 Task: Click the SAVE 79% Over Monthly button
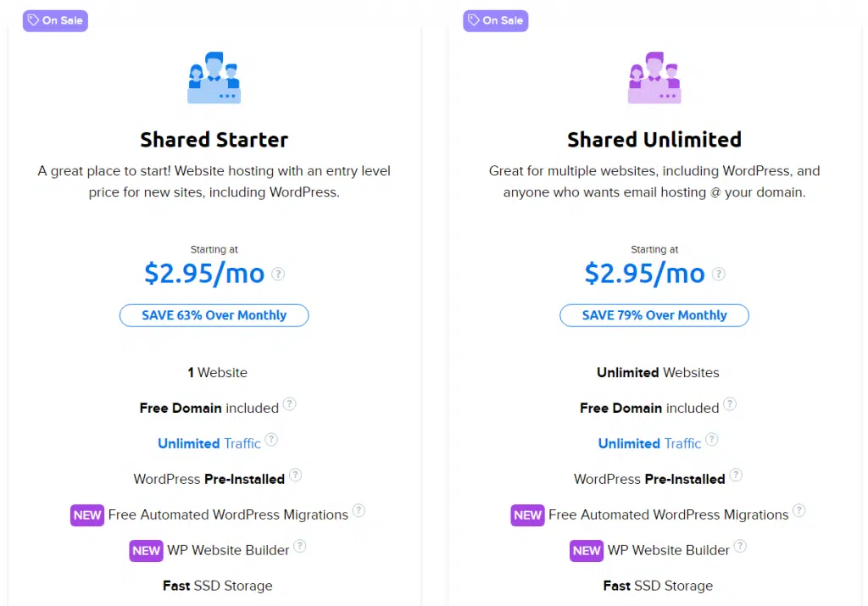(654, 315)
